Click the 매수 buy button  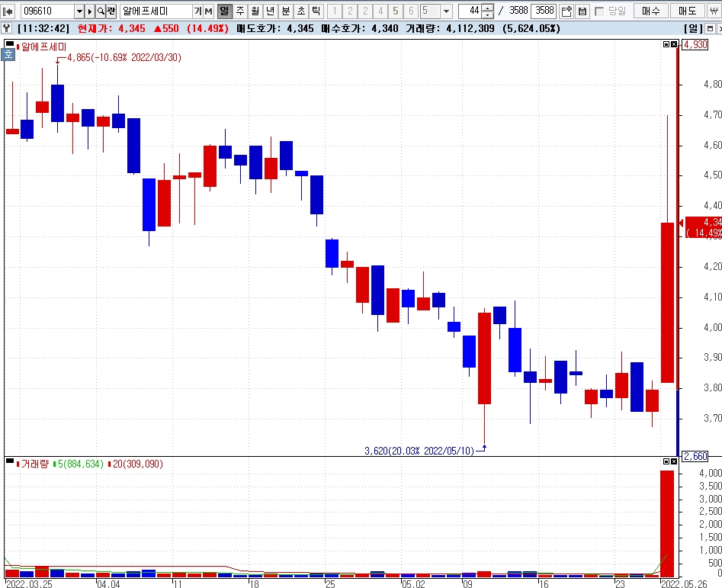pyautogui.click(x=650, y=11)
